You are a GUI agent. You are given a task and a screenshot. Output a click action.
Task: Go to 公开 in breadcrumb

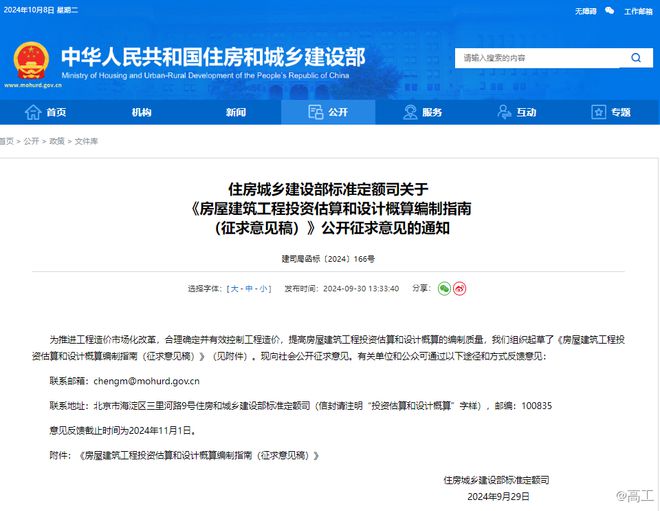(x=31, y=141)
